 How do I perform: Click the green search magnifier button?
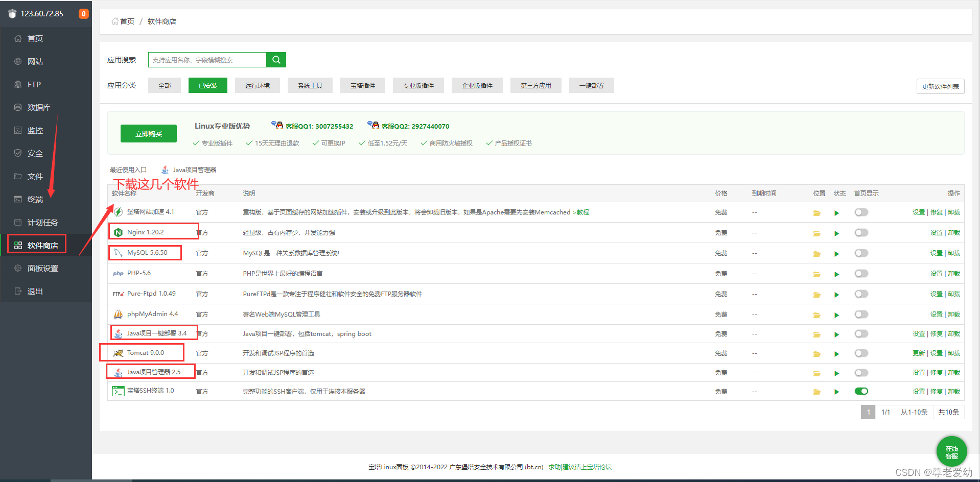[276, 60]
